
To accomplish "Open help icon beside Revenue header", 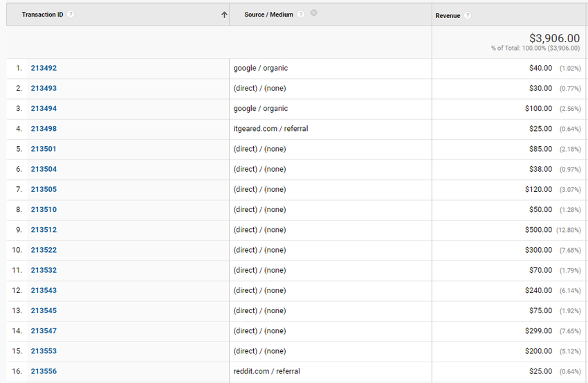I will pos(467,15).
